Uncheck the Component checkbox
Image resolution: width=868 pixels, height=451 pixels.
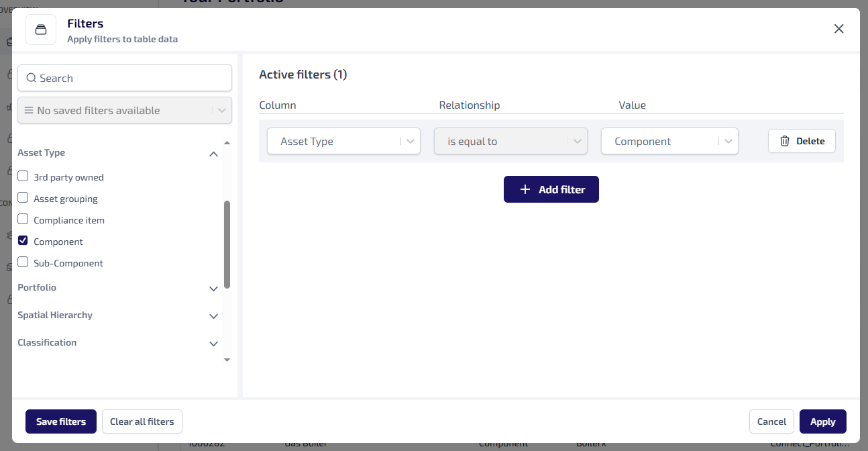[23, 241]
